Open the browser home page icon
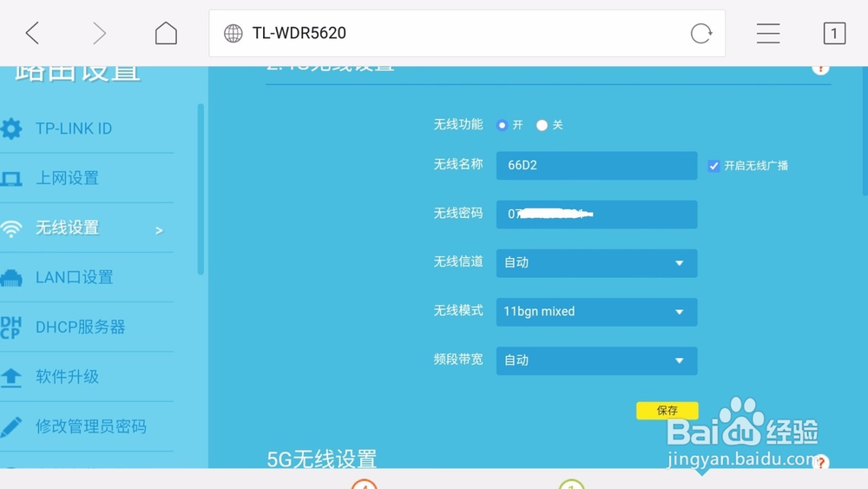The height and width of the screenshot is (489, 868). [166, 33]
